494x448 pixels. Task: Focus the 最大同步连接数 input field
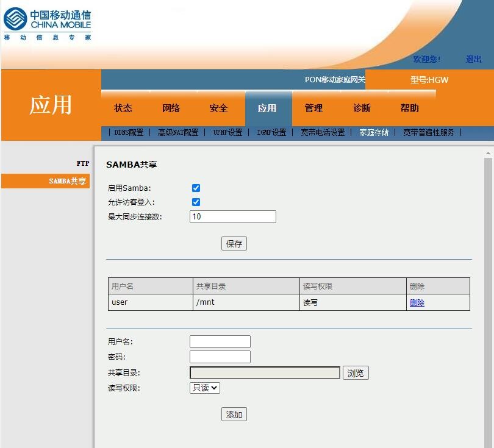click(233, 217)
